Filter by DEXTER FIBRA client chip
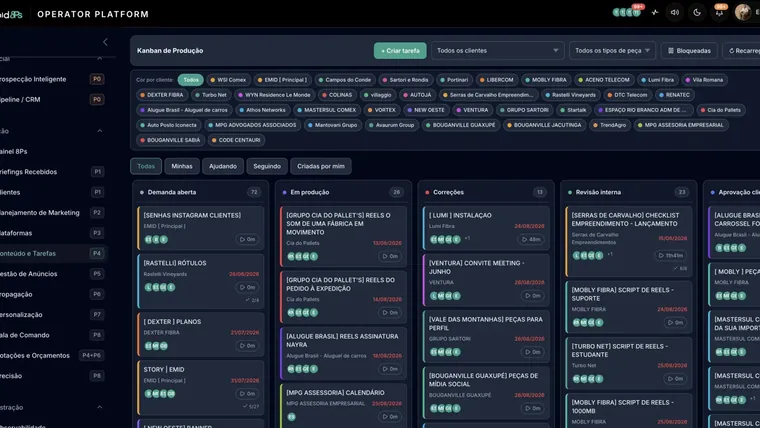 (162, 95)
